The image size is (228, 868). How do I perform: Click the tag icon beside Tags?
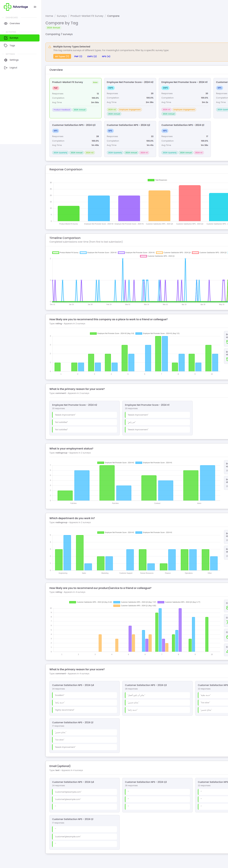click(x=6, y=45)
